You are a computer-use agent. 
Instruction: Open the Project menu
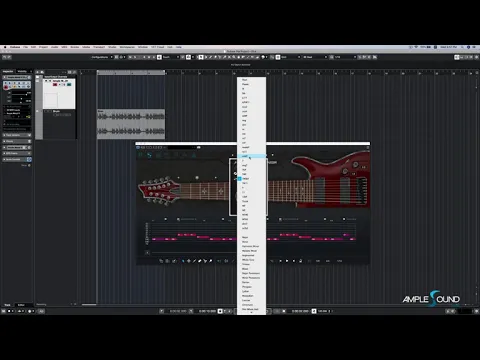click(x=44, y=47)
